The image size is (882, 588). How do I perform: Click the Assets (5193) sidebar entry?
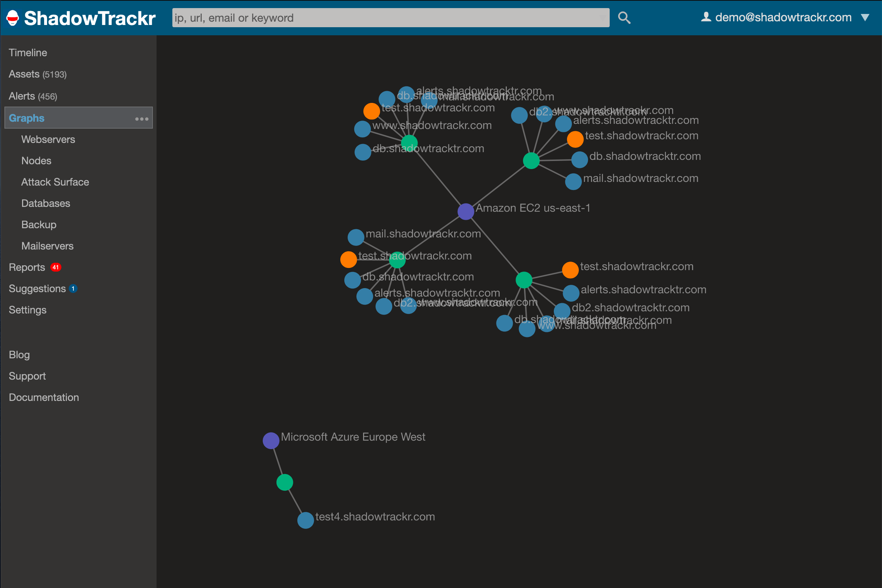[37, 74]
